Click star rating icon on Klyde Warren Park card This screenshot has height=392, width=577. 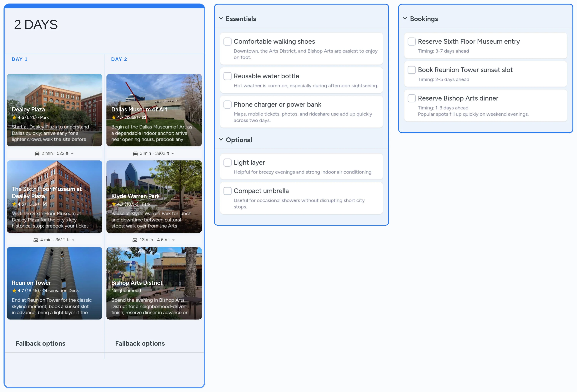pos(114,204)
